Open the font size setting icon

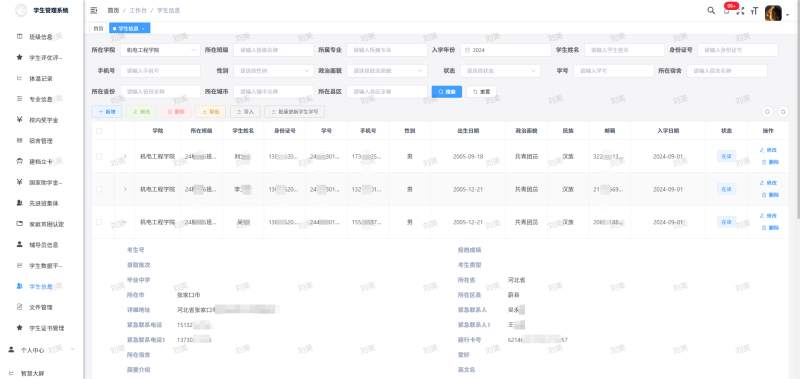(755, 11)
